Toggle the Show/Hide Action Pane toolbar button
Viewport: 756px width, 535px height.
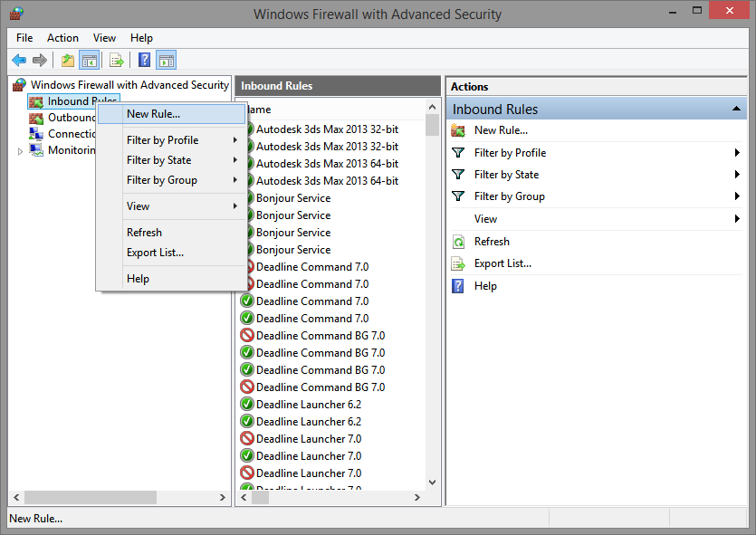point(167,61)
